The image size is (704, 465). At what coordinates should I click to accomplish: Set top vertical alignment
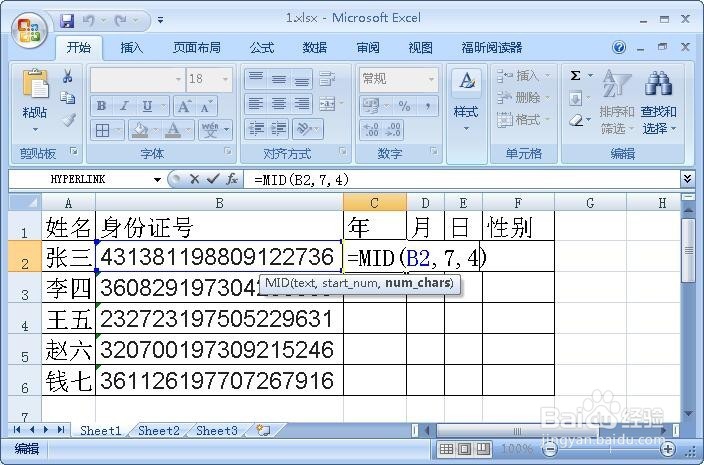coord(256,79)
